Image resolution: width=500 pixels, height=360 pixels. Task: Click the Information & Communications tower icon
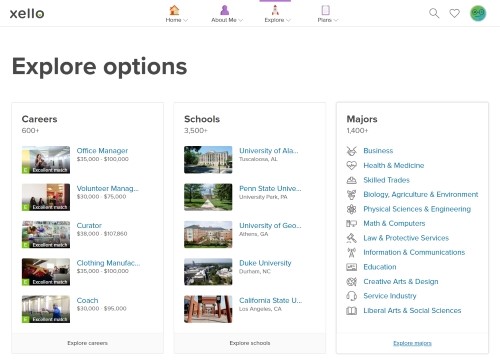click(351, 252)
